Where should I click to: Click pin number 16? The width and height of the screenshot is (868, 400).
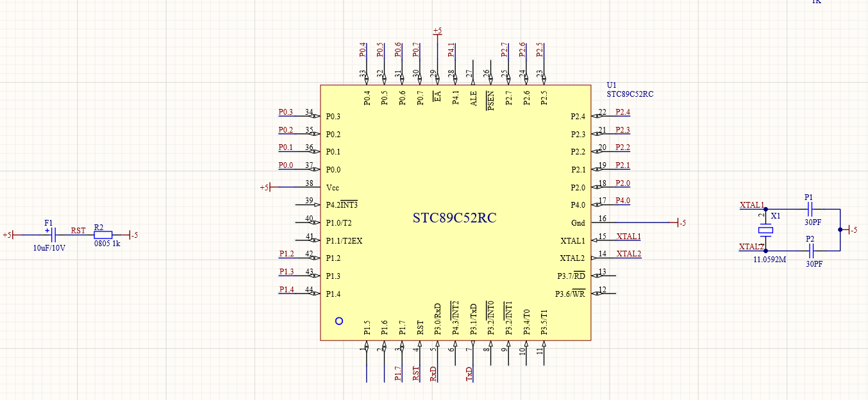coord(602,219)
